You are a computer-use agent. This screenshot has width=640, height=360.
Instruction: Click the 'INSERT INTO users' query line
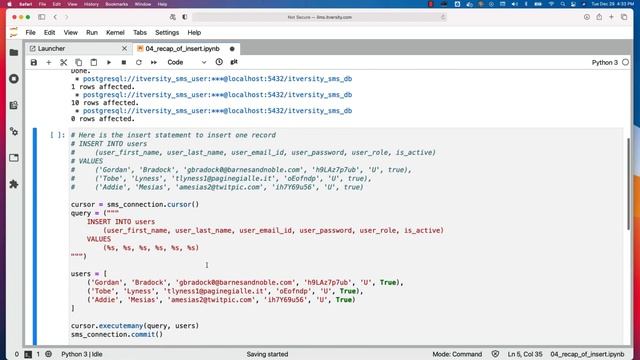tap(121, 222)
